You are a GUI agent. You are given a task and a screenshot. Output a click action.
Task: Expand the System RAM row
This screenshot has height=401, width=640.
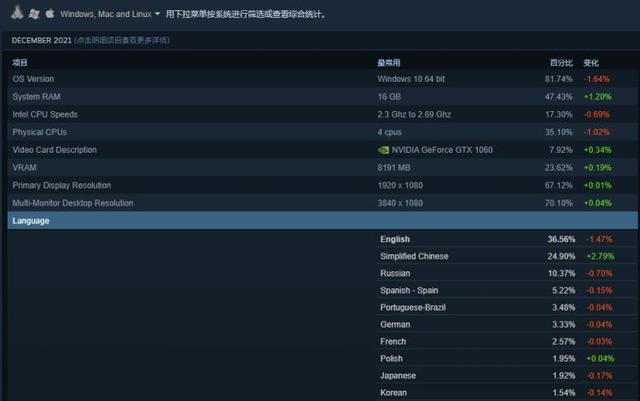322,97
